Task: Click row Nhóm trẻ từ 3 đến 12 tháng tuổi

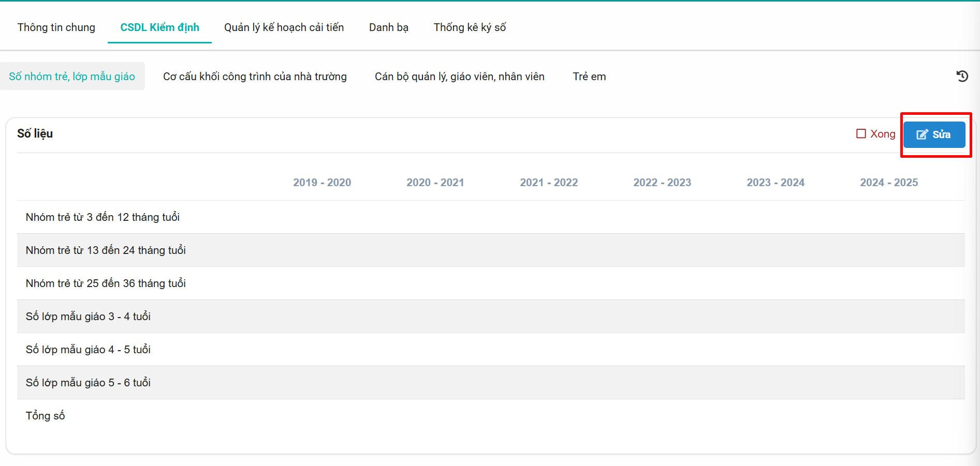Action: (x=103, y=217)
